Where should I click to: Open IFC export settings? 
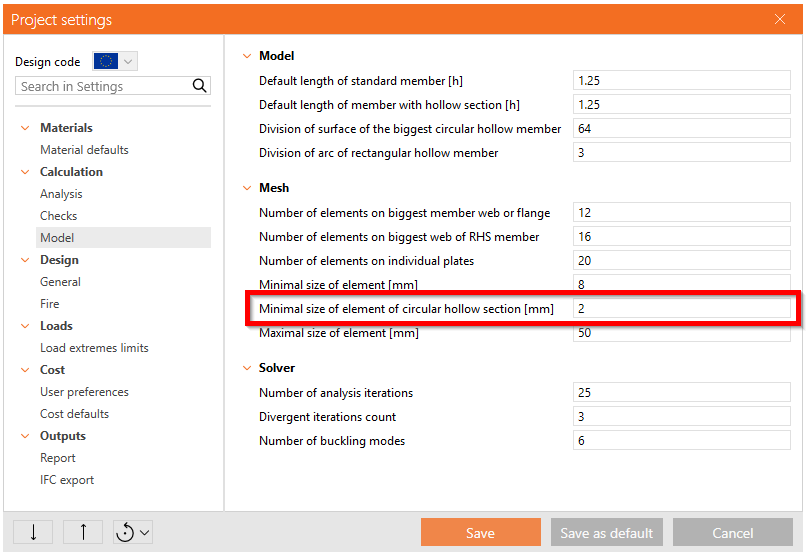tap(67, 480)
